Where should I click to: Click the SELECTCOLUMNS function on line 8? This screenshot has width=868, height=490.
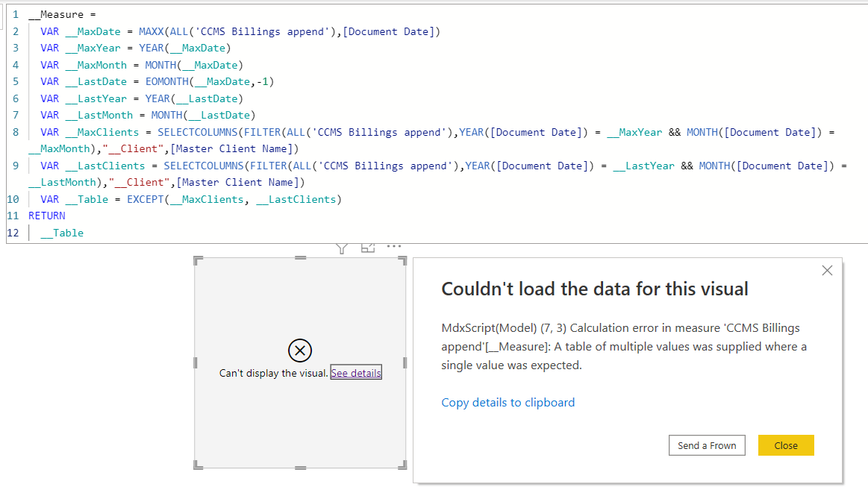pyautogui.click(x=198, y=132)
